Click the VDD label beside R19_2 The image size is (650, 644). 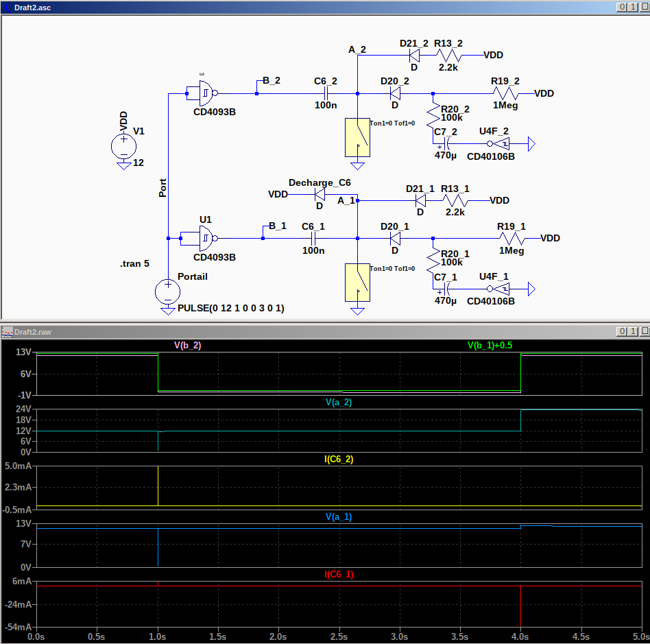coord(544,93)
